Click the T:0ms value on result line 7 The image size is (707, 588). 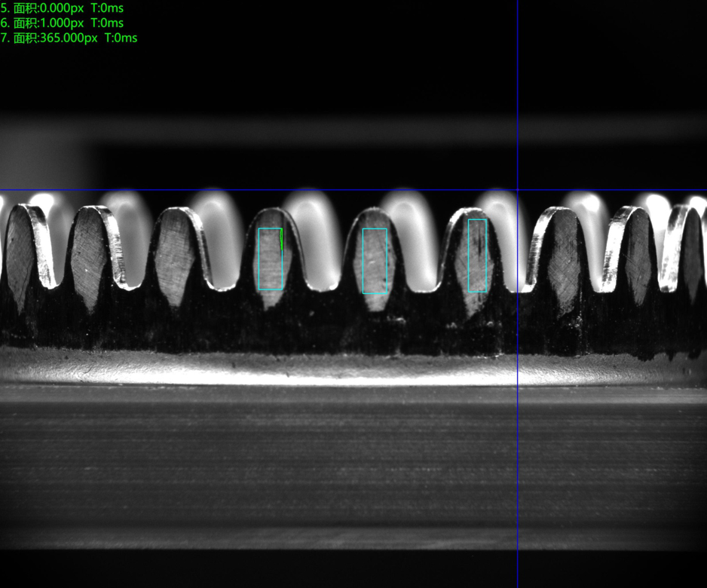click(121, 38)
